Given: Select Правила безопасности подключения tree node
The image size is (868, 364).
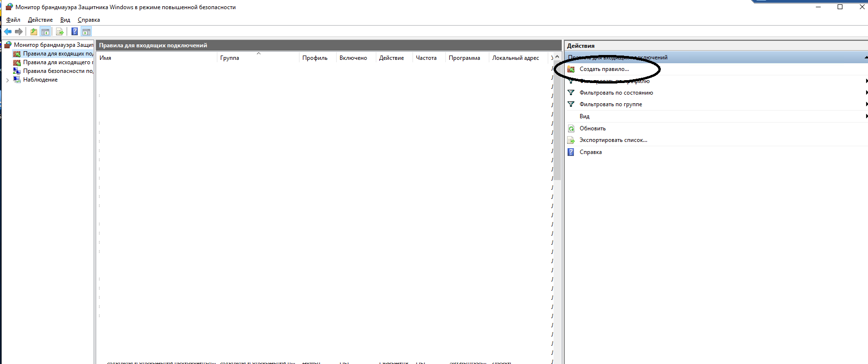Looking at the screenshot, I should (x=57, y=71).
